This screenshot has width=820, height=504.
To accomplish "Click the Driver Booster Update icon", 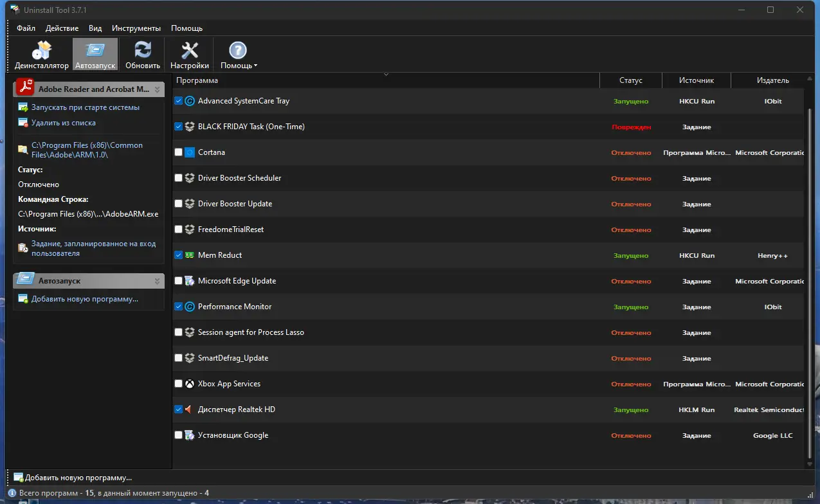I will coord(190,204).
